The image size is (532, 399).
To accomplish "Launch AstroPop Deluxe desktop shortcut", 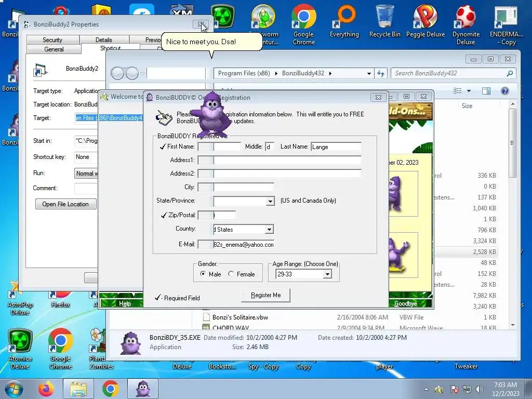I will [20, 299].
